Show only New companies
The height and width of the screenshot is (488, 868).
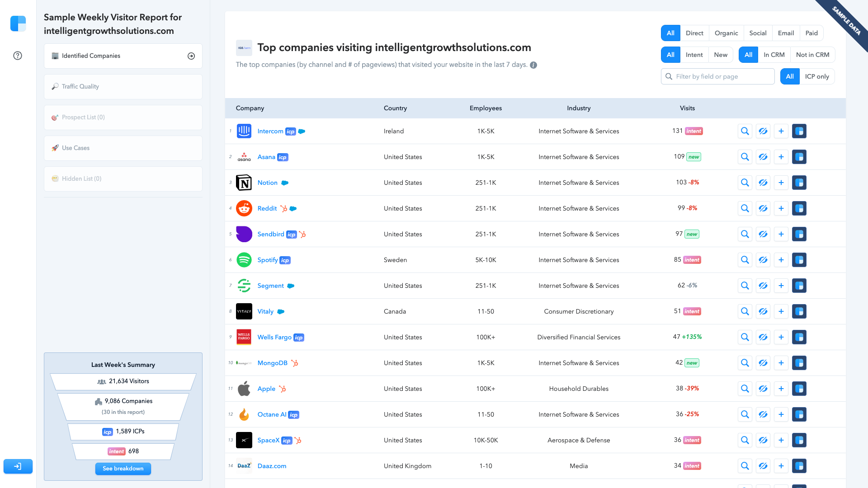coord(721,55)
